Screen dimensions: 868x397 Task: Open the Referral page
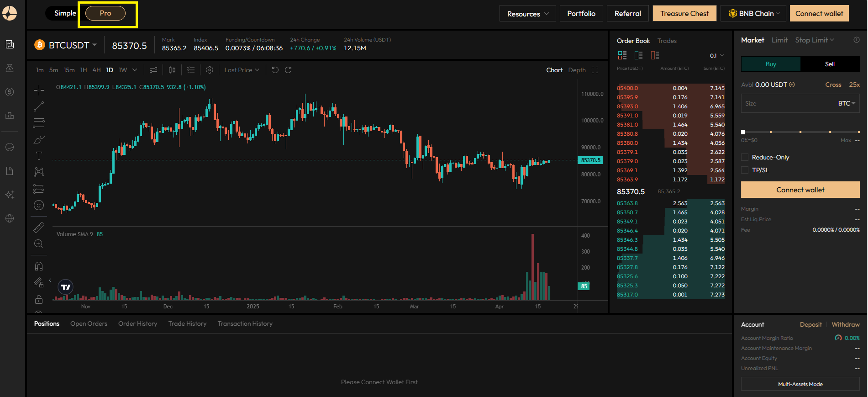tap(628, 13)
